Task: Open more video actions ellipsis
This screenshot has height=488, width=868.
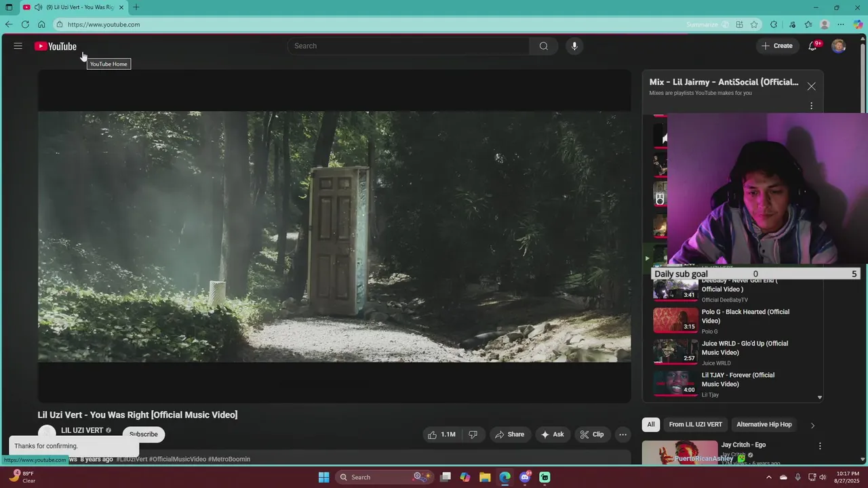Action: point(623,434)
